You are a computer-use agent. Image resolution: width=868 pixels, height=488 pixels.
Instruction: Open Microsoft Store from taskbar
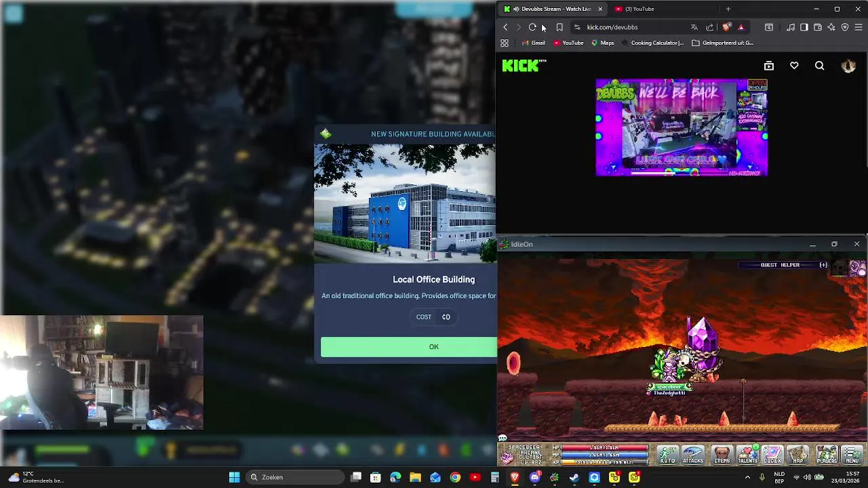coord(376,477)
